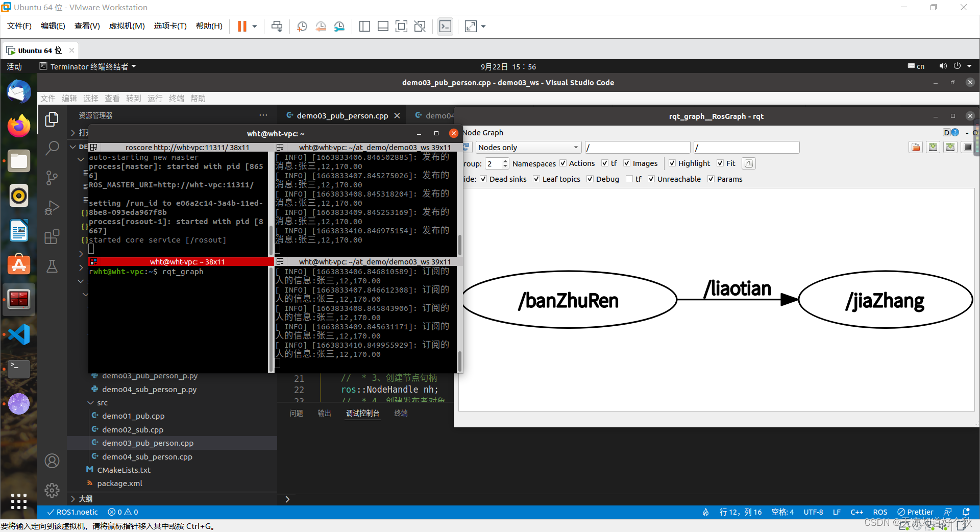
Task: Open Ubuntu system menu arrow top right
Action: [969, 66]
